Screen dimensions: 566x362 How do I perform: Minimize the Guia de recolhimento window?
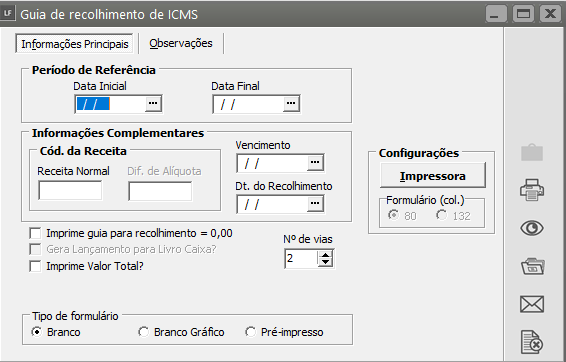[496, 14]
